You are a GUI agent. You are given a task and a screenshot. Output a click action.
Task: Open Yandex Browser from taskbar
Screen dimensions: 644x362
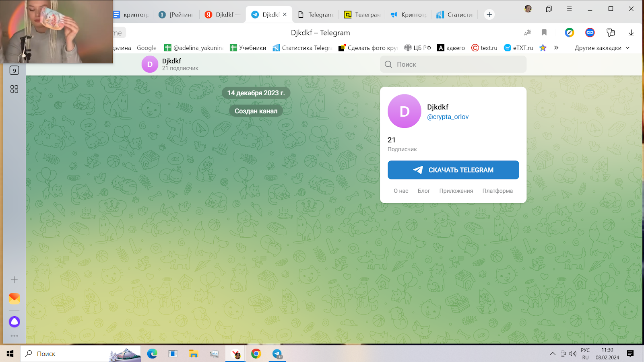click(x=236, y=354)
